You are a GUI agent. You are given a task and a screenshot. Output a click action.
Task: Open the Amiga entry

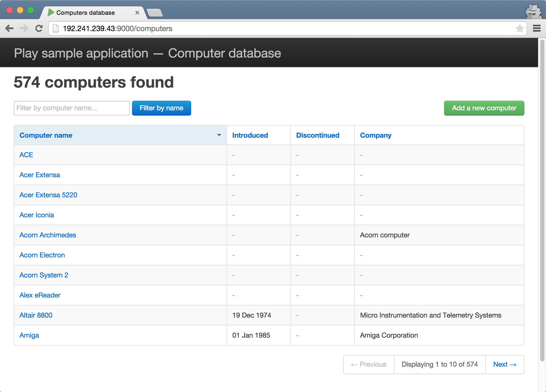[x=29, y=335]
